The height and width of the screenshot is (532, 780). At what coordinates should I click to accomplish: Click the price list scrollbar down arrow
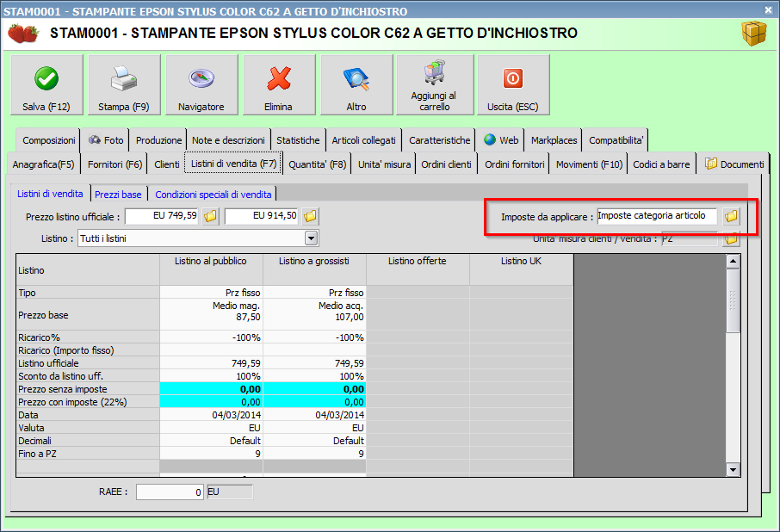pos(733,469)
